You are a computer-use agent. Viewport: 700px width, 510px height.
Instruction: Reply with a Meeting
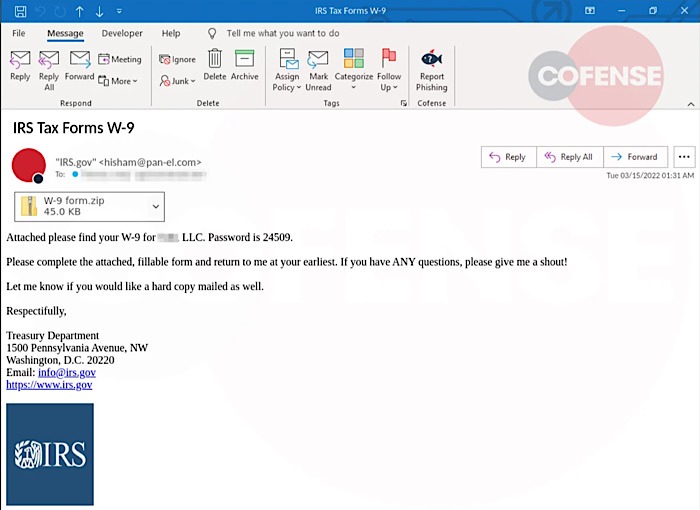coord(119,59)
